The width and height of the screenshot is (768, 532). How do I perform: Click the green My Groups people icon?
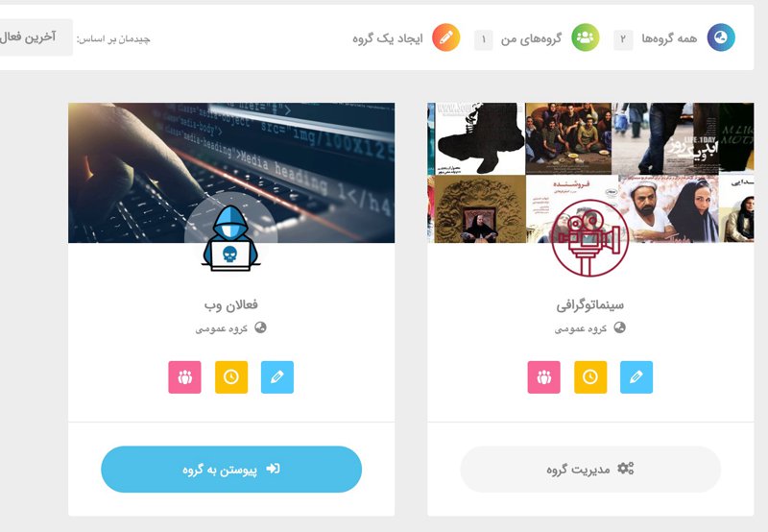[x=586, y=37]
